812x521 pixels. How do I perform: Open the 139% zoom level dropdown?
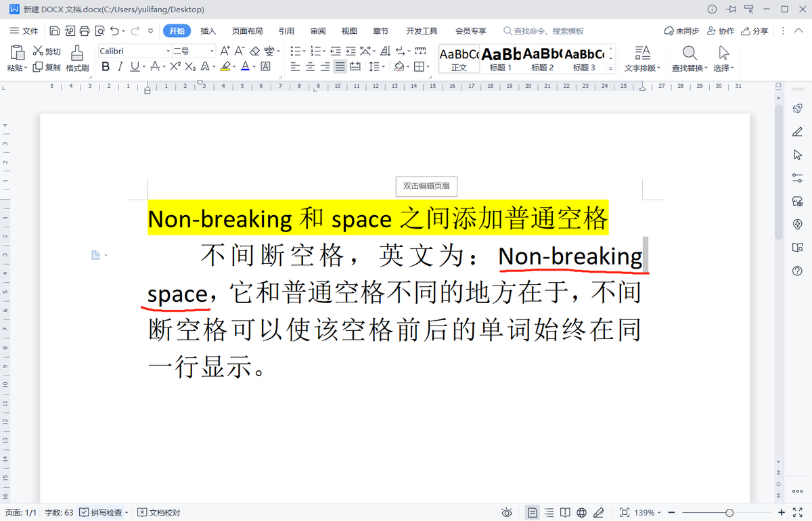click(x=648, y=513)
